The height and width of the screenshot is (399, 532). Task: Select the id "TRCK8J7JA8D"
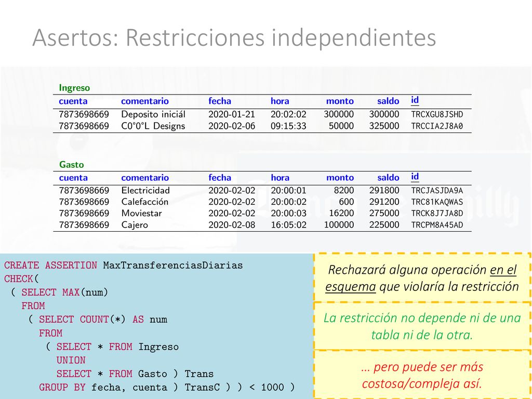tap(437, 214)
